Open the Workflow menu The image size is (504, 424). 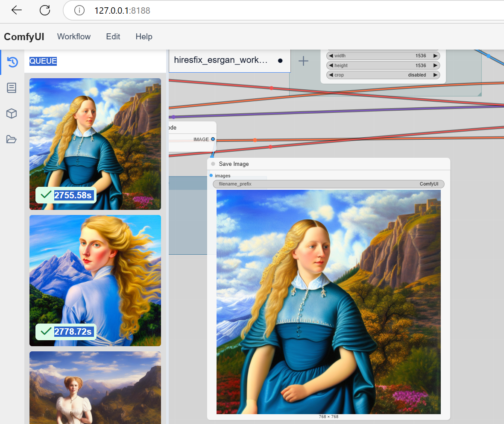click(74, 37)
